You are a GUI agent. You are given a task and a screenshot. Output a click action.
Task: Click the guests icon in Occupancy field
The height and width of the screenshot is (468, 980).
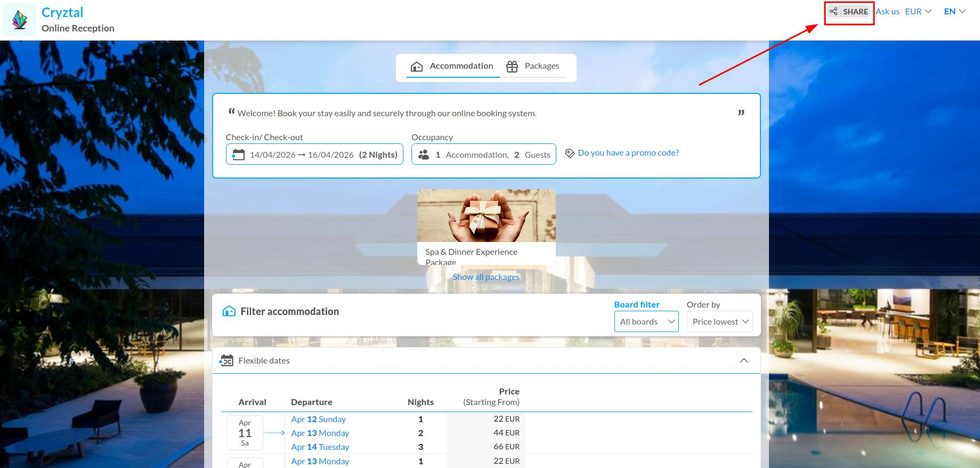424,155
